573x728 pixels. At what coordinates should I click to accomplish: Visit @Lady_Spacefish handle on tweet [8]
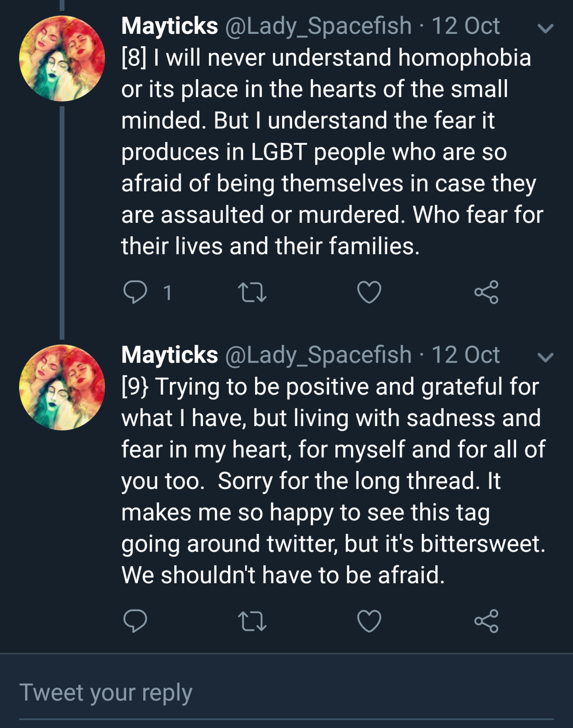pyautogui.click(x=318, y=26)
